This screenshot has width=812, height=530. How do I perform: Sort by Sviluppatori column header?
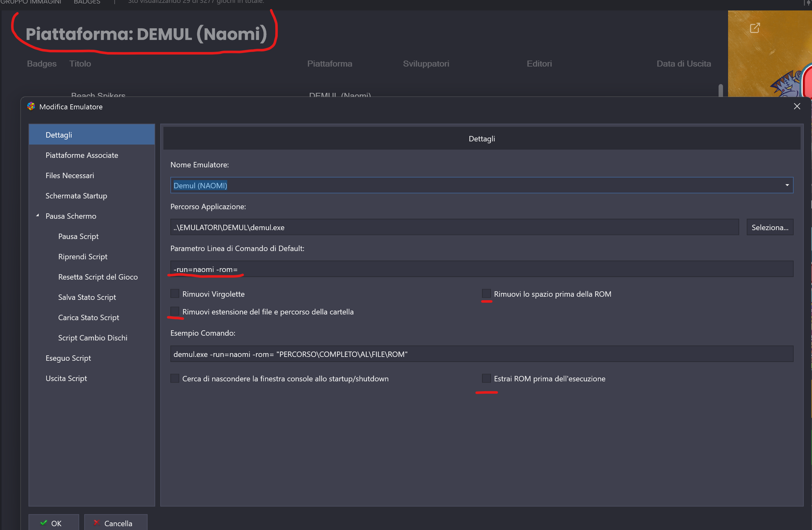(x=426, y=63)
